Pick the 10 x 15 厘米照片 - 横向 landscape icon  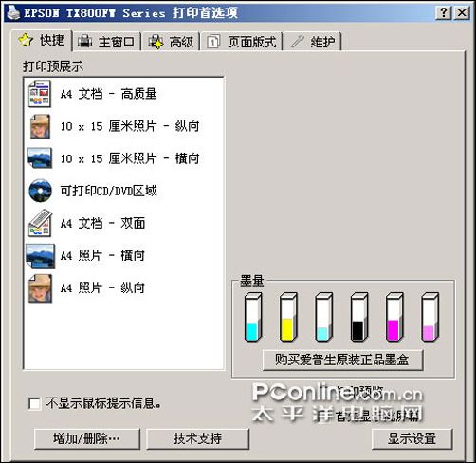click(40, 157)
